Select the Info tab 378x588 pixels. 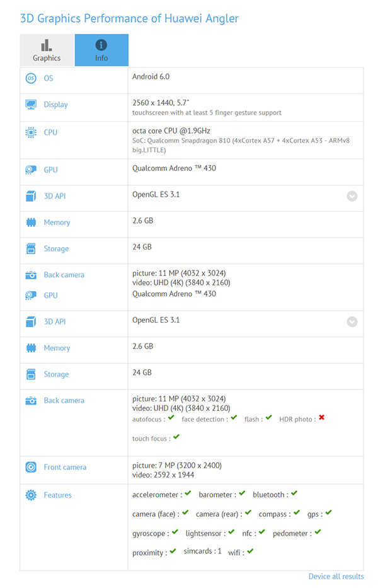tap(101, 50)
